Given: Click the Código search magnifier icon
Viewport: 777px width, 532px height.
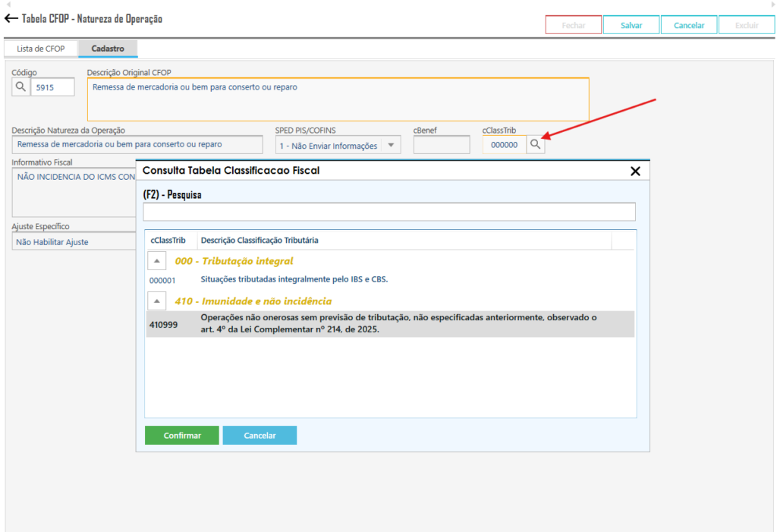Looking at the screenshot, I should click(x=20, y=87).
